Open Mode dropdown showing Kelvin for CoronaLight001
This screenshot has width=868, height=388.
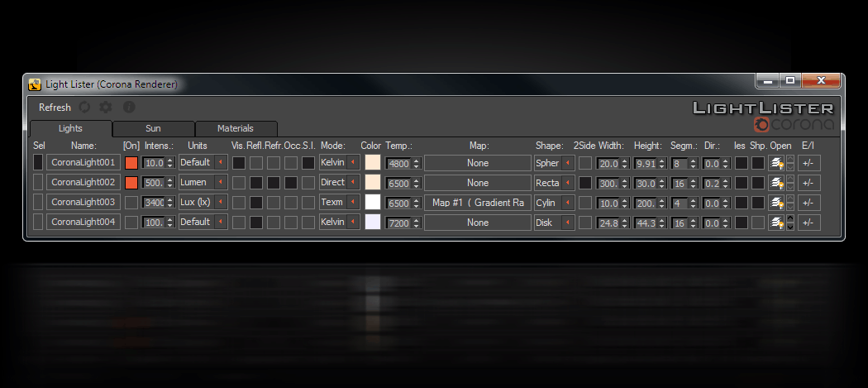point(339,162)
